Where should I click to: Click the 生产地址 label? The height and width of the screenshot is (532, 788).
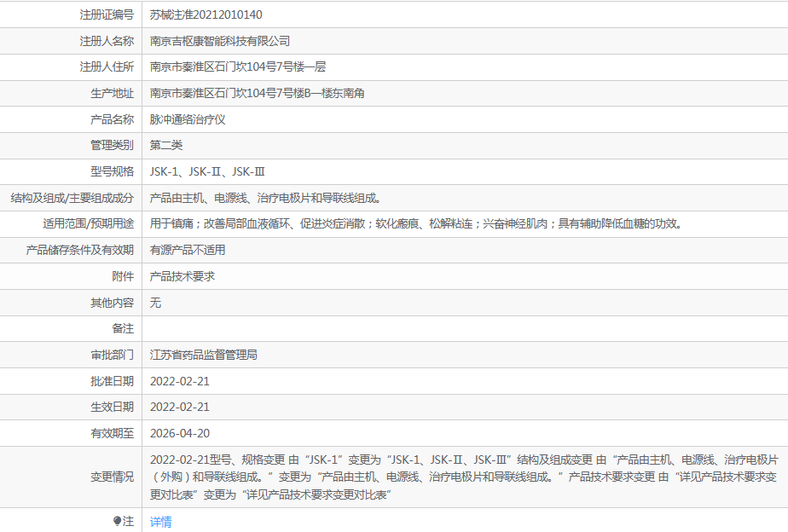112,94
